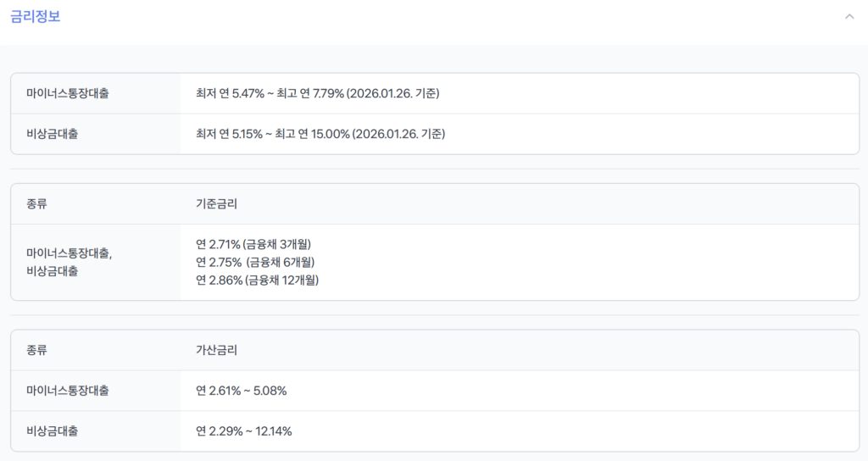Screen dimensions: 868x461
Task: Select 비상금대출 label in the 가산금리 table
Action: pyautogui.click(x=53, y=431)
